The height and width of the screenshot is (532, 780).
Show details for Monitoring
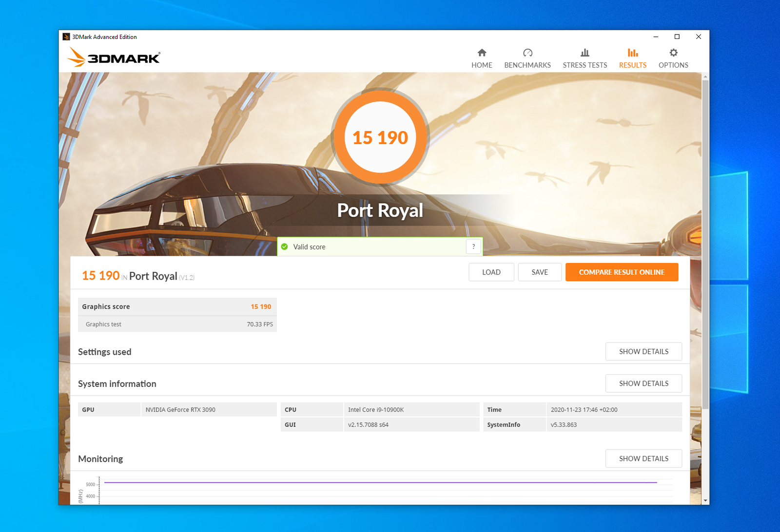(643, 458)
